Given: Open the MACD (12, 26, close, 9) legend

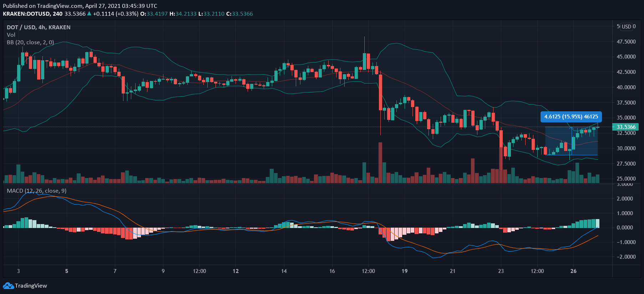Looking at the screenshot, I should pos(36,191).
